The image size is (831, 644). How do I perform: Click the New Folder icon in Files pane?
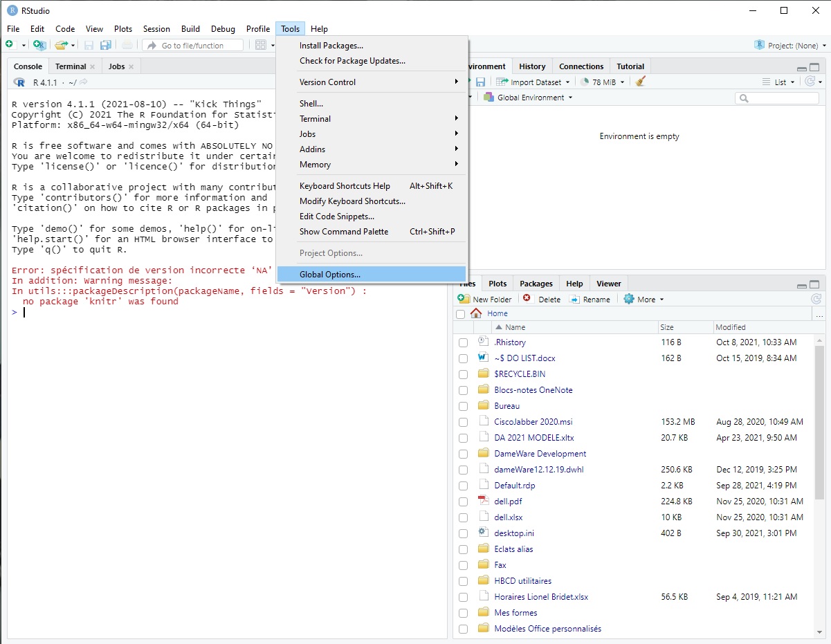pos(464,299)
